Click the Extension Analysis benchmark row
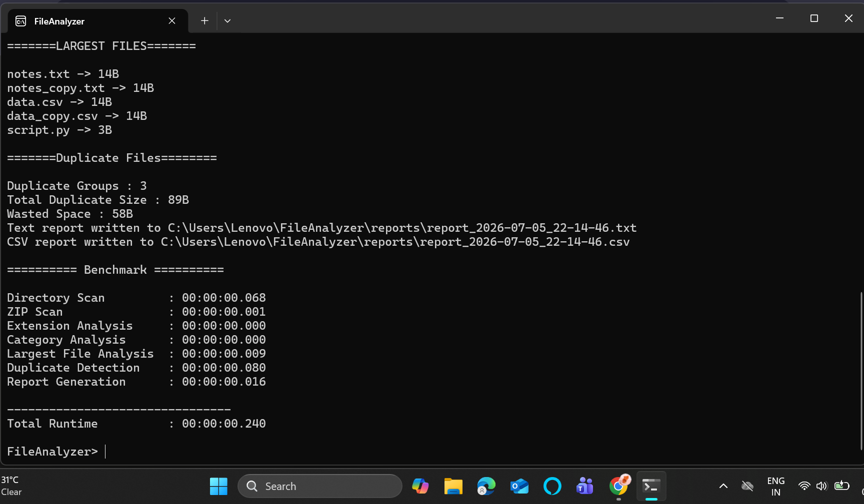 pos(136,326)
